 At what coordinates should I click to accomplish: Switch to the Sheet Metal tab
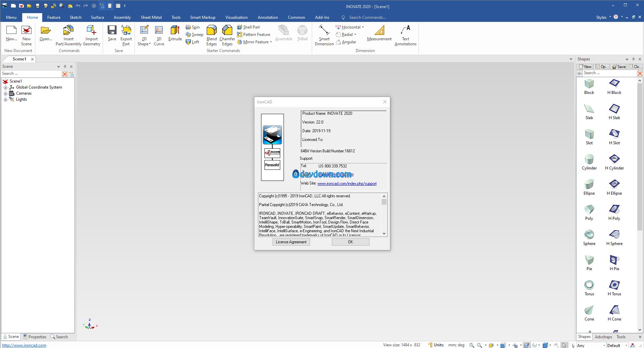pos(151,17)
